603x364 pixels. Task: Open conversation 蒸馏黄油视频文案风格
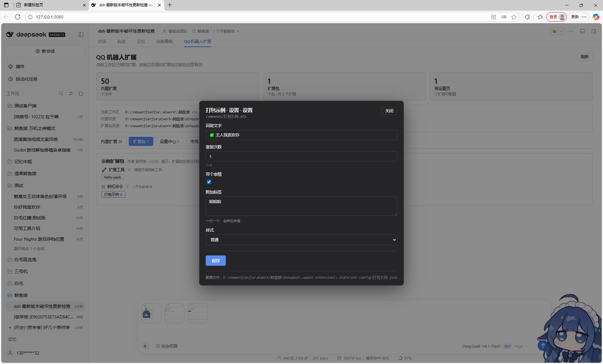(45, 139)
